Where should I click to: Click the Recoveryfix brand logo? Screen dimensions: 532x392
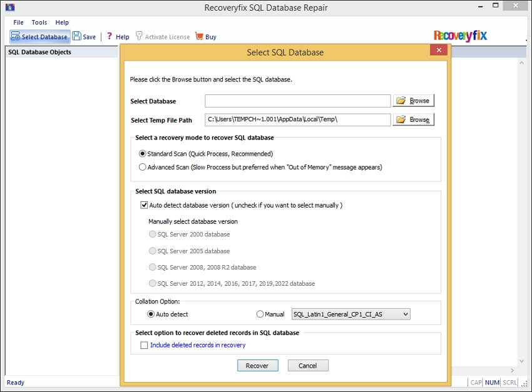coord(460,35)
